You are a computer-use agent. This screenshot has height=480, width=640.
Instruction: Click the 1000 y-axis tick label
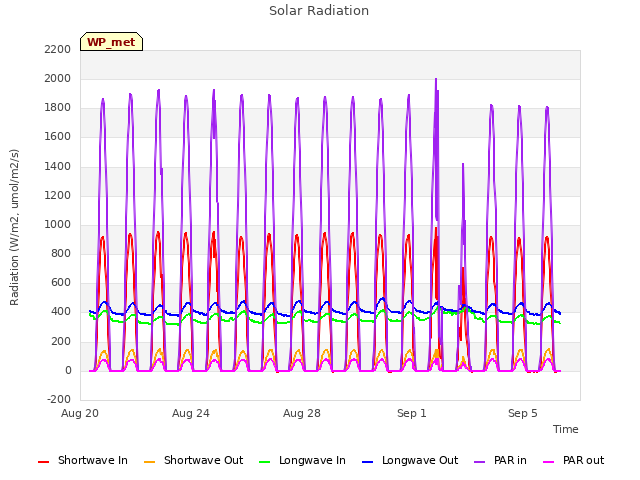[58, 224]
